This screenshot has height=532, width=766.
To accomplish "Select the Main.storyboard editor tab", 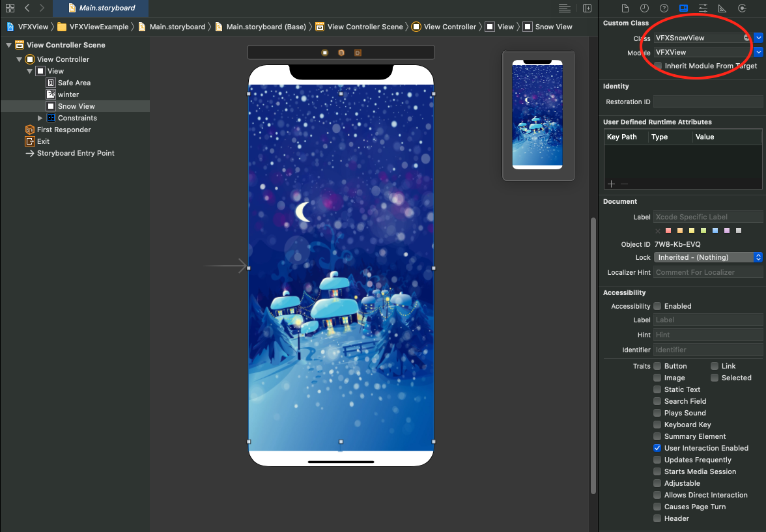I will click(x=100, y=8).
